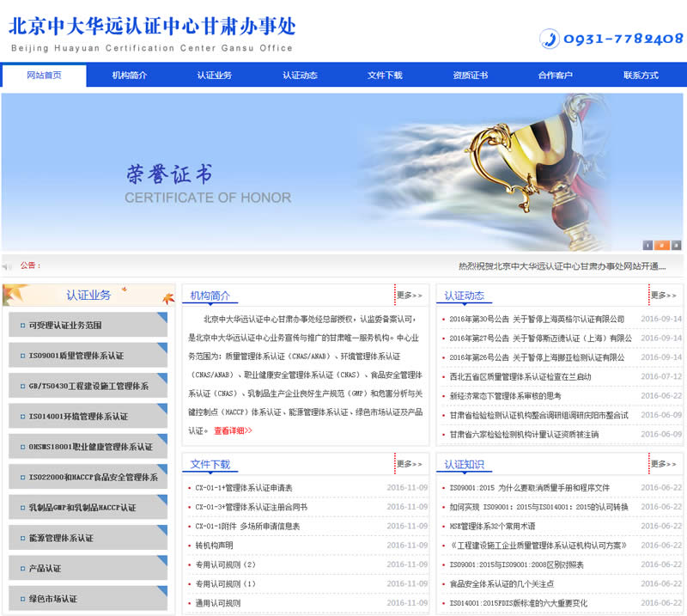The image size is (687, 616).
Task: Open the CX-01-1+管理体系认证申请表 download link
Action: [x=244, y=488]
